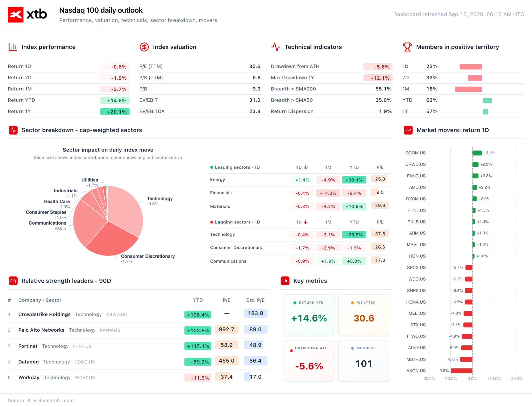Click the Technical indicators pulse icon

[x=276, y=47]
